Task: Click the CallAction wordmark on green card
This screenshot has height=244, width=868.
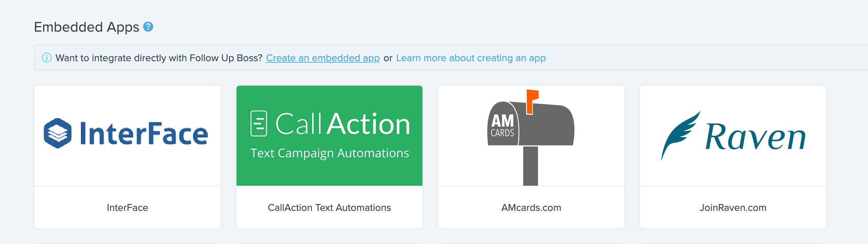Action: (x=343, y=124)
